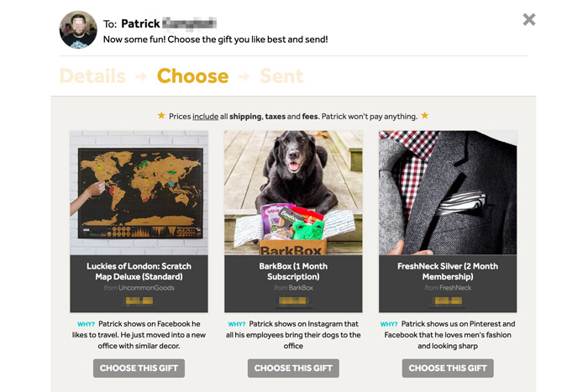
Task: Click the WHY? label under BarkBox
Action: tap(237, 324)
